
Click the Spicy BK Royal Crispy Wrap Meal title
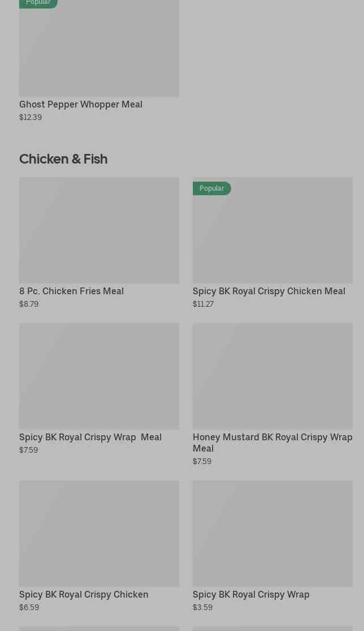click(90, 437)
